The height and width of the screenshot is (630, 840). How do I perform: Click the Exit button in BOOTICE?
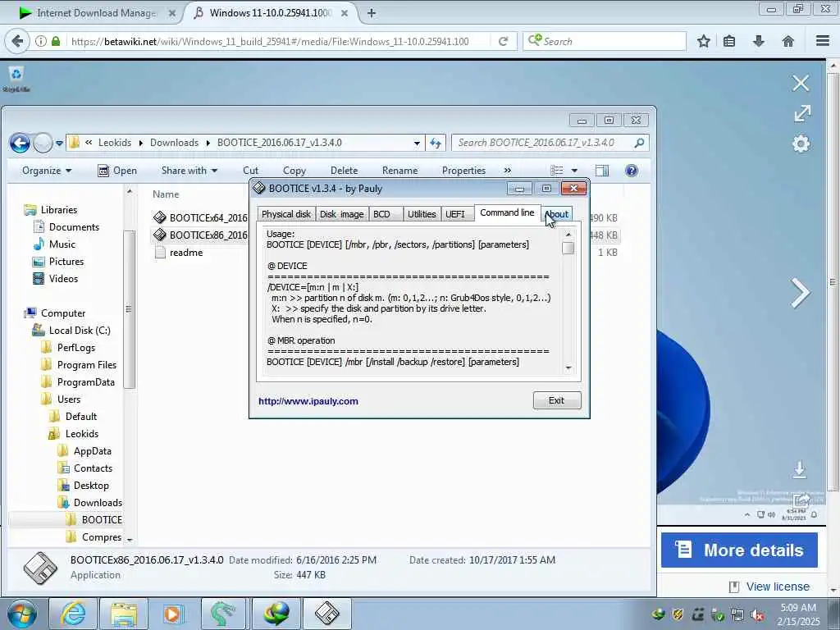[x=557, y=400]
